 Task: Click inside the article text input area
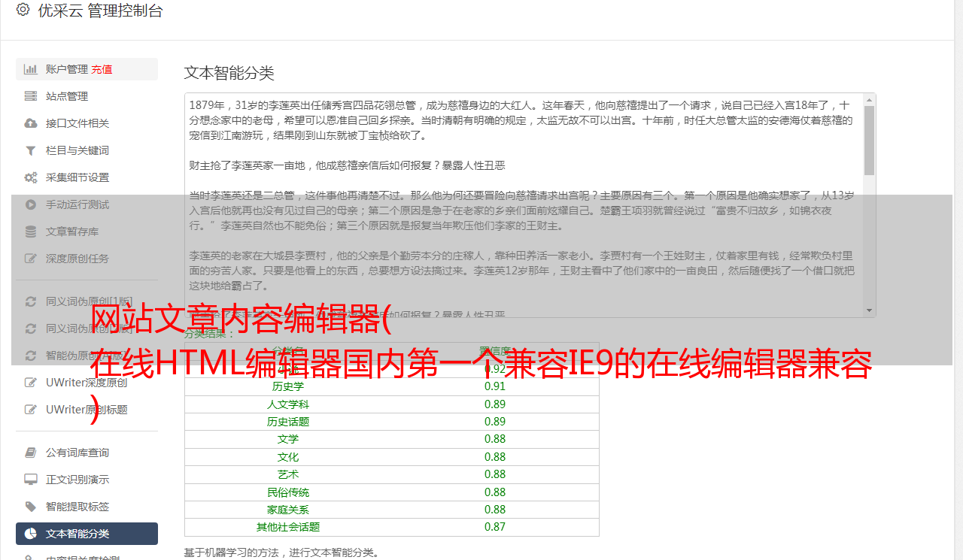coord(524,204)
